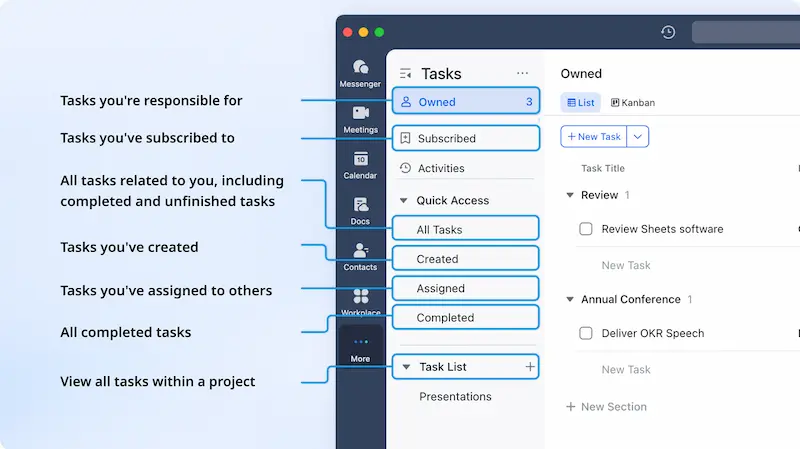
Task: Show Completed tasks
Action: tap(466, 317)
